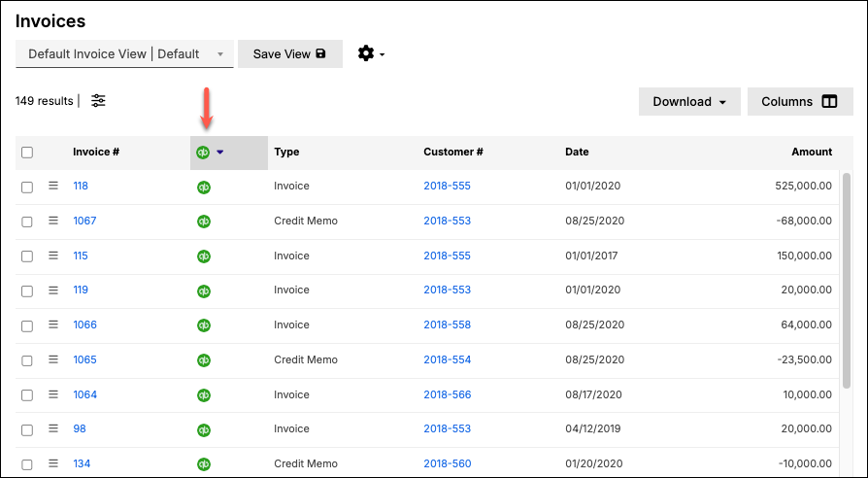Viewport: 868px width, 478px height.
Task: Open invoice 1066 link
Action: (84, 324)
